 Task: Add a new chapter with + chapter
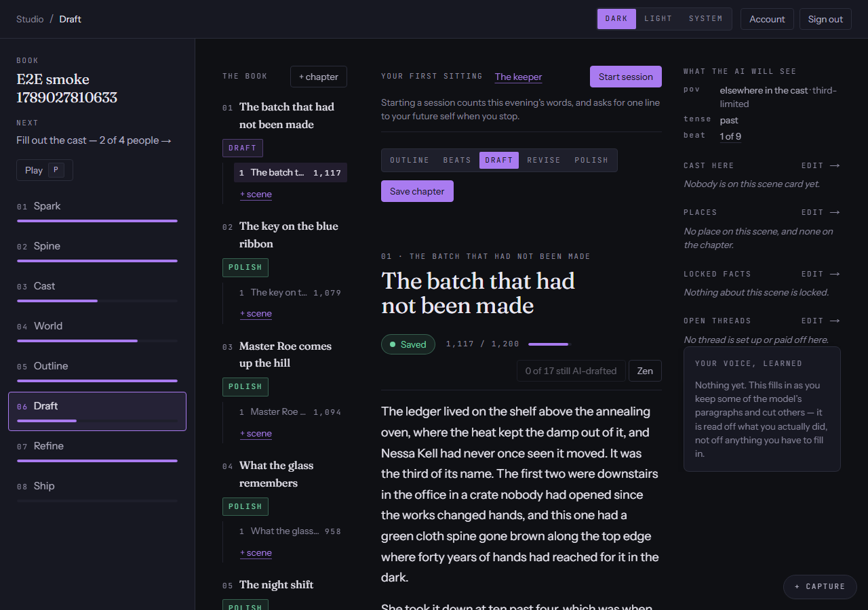319,77
